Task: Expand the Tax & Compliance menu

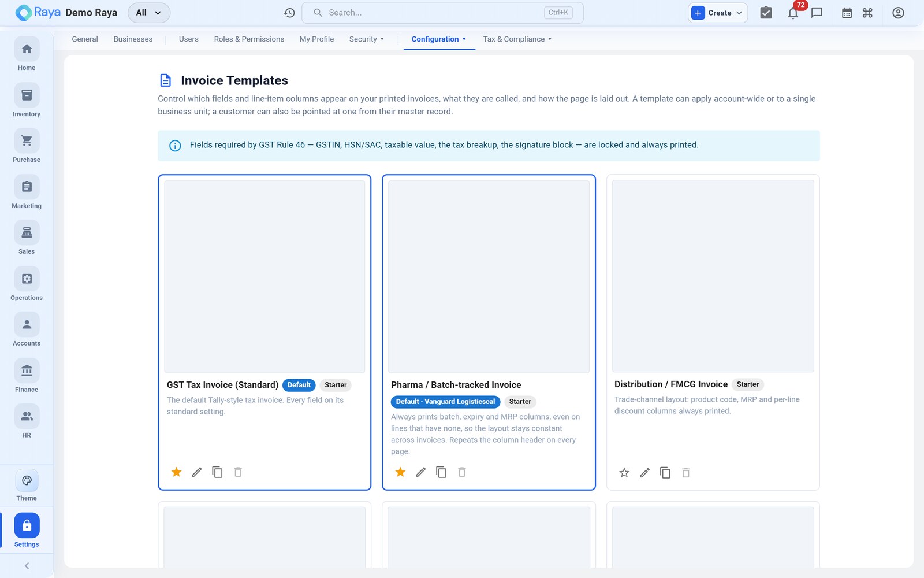Action: pyautogui.click(x=517, y=39)
